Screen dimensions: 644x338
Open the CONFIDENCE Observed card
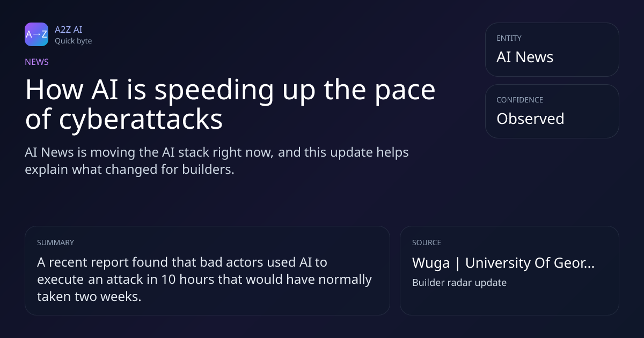pyautogui.click(x=552, y=111)
